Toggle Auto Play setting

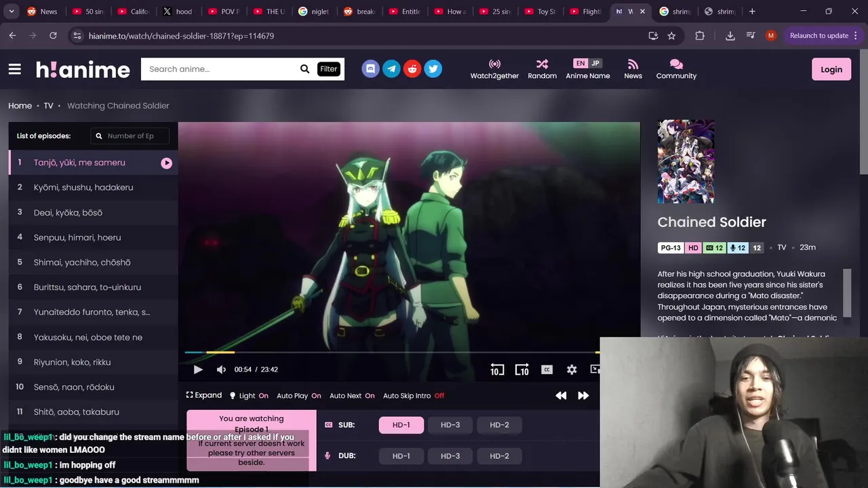coord(299,396)
